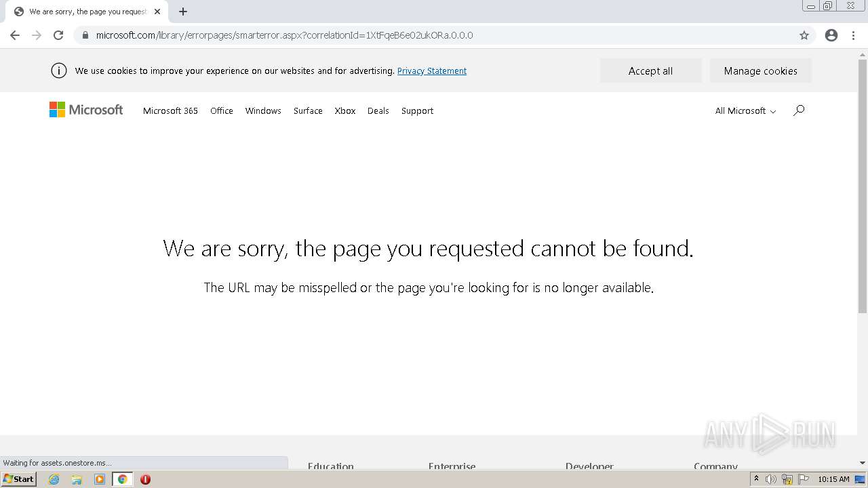This screenshot has height=488, width=868.
Task: Open the Office menu item
Action: [x=222, y=110]
